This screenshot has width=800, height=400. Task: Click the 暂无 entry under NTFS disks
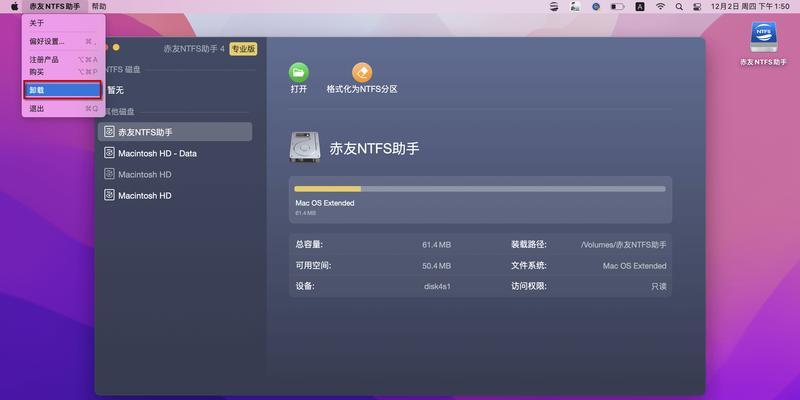[115, 90]
